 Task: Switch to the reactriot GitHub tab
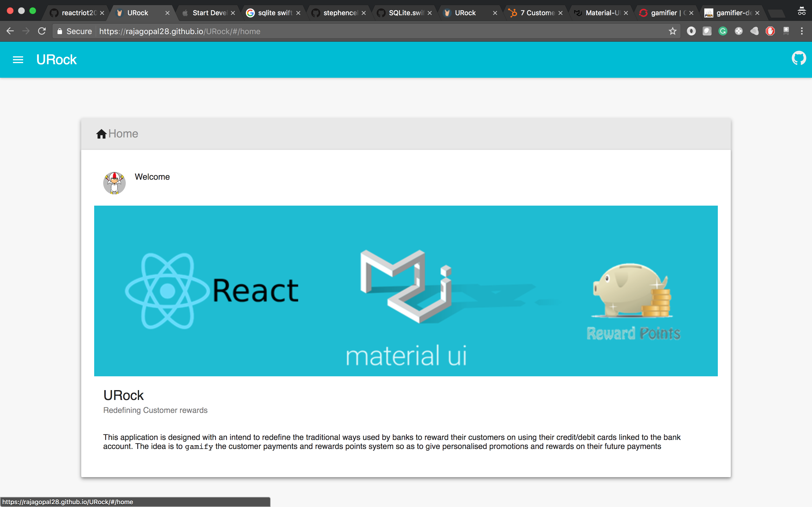pyautogui.click(x=76, y=13)
